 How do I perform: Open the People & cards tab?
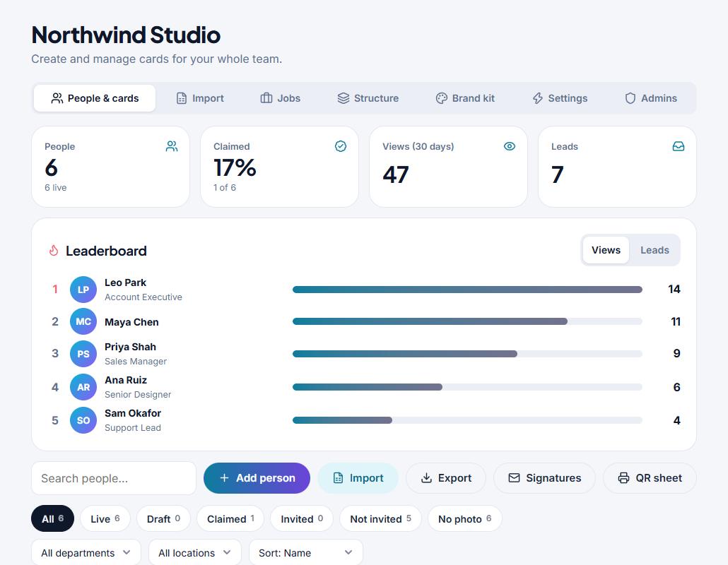[x=95, y=98]
